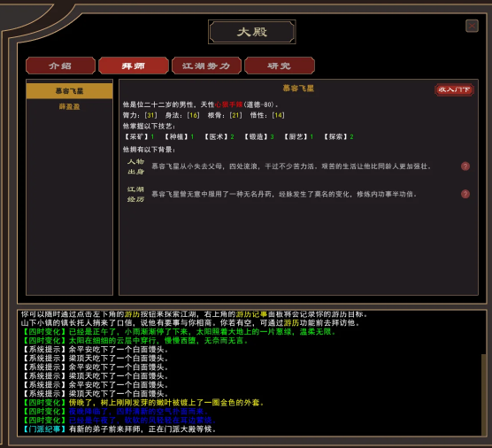
Task: Switch to the 拜师 tab
Action: 134,66
